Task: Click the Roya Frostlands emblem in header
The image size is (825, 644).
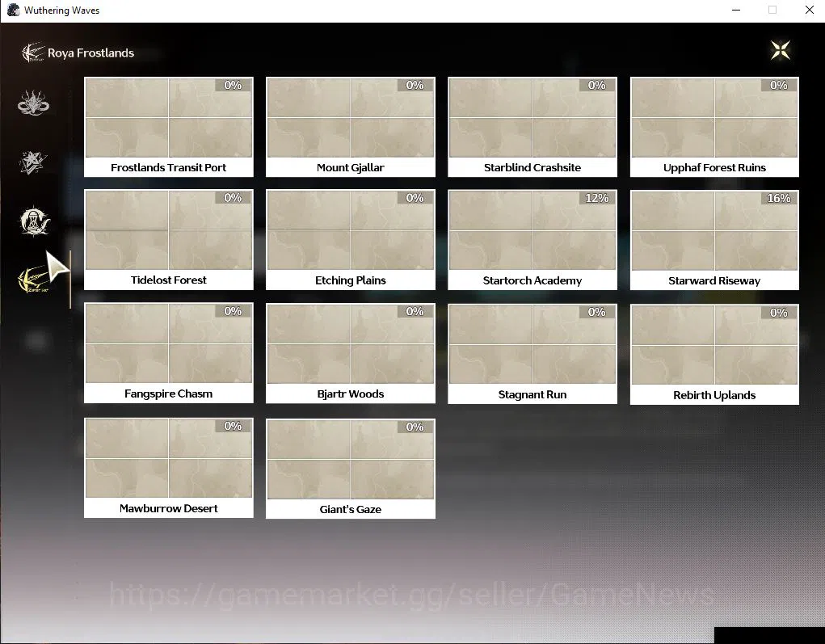Action: 32,53
